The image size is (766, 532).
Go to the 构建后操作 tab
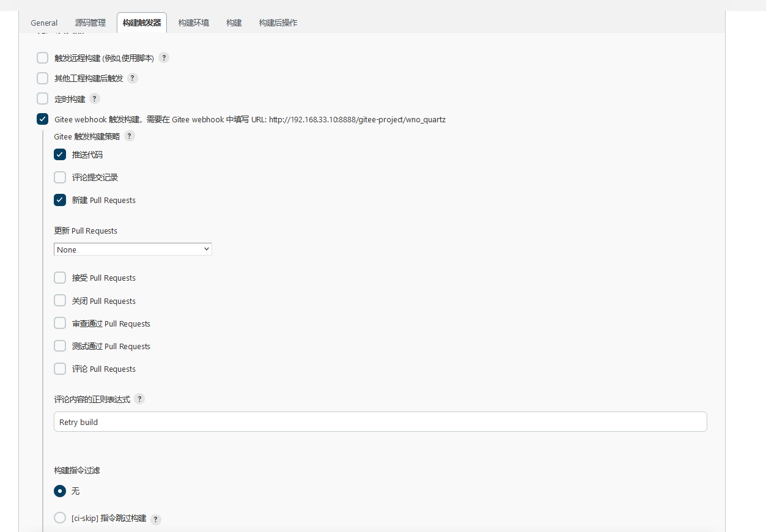click(x=278, y=23)
